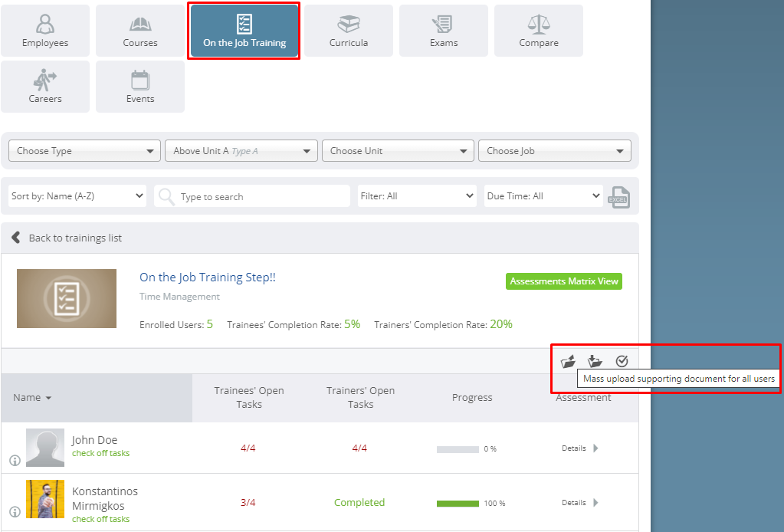Image resolution: width=784 pixels, height=532 pixels.
Task: Click check off tasks under John Doe
Action: (100, 453)
